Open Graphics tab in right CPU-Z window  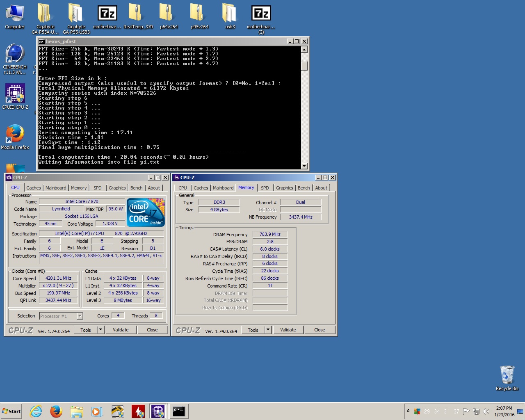[285, 188]
